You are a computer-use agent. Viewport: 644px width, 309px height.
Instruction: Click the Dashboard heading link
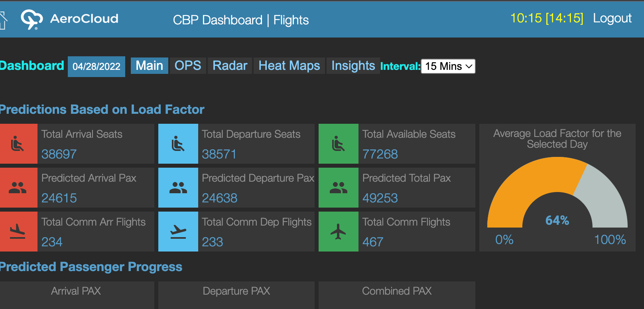[x=32, y=65]
